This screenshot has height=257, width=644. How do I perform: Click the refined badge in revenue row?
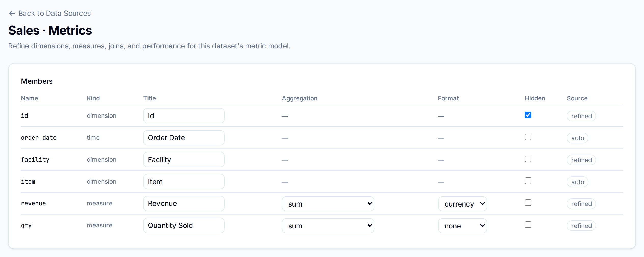(x=581, y=204)
